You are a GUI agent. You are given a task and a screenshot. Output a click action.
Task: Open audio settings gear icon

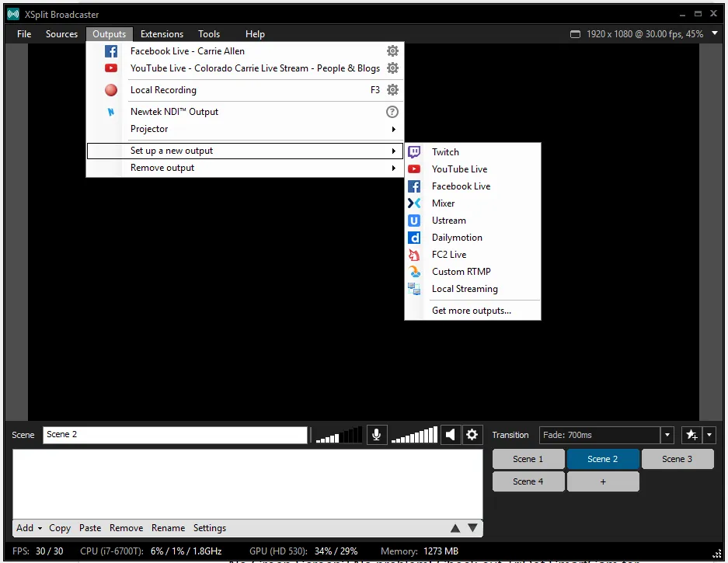pos(472,435)
